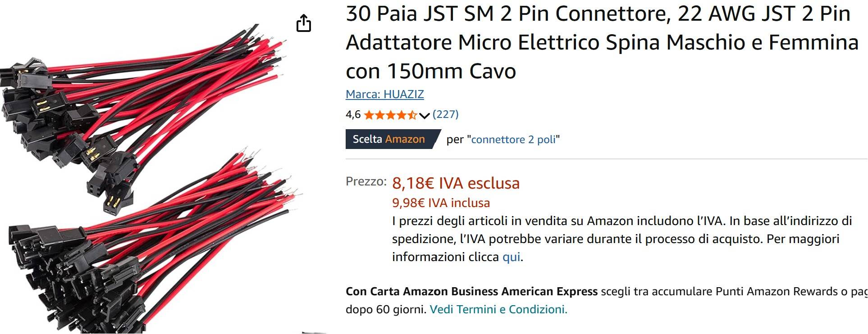Click the share icon above the product image
The width and height of the screenshot is (868, 334).
pos(304,23)
